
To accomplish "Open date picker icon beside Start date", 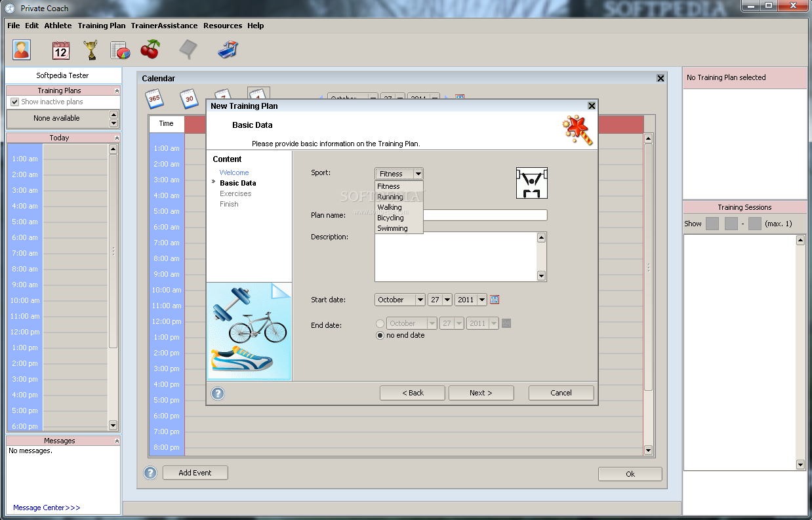I will coord(495,300).
